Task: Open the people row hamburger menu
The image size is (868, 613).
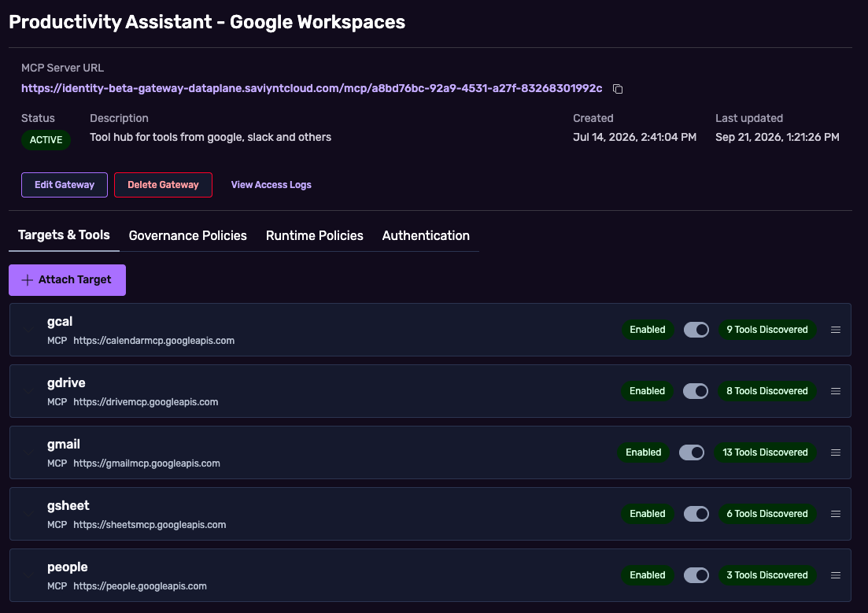Action: 836,576
